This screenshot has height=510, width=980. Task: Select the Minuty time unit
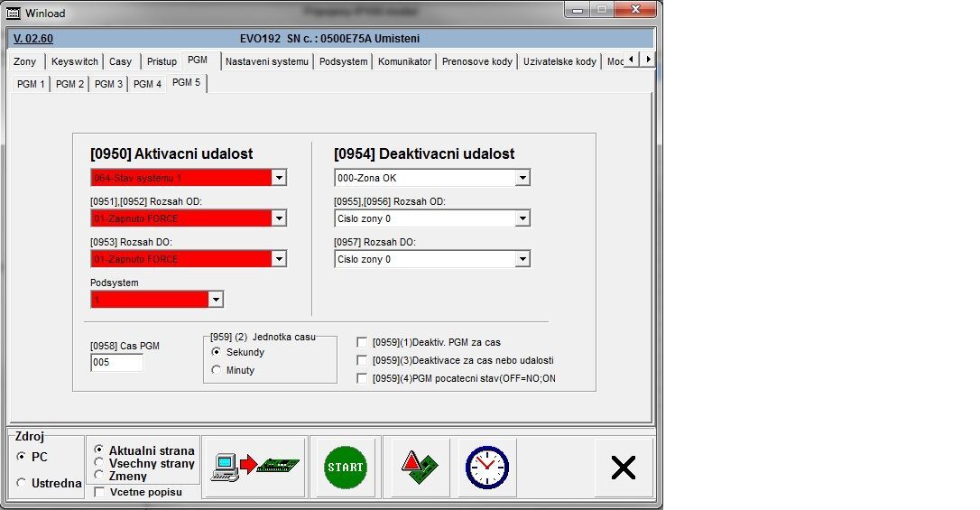pyautogui.click(x=216, y=370)
